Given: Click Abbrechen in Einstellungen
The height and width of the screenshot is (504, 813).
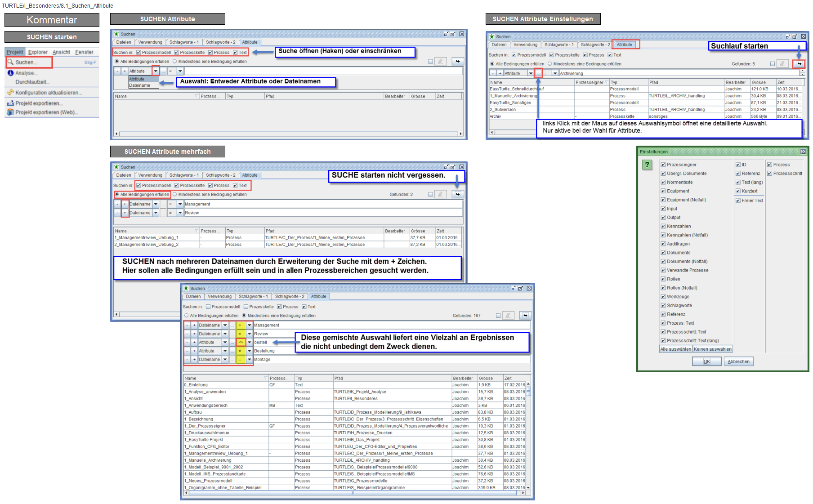Looking at the screenshot, I should click(x=738, y=361).
